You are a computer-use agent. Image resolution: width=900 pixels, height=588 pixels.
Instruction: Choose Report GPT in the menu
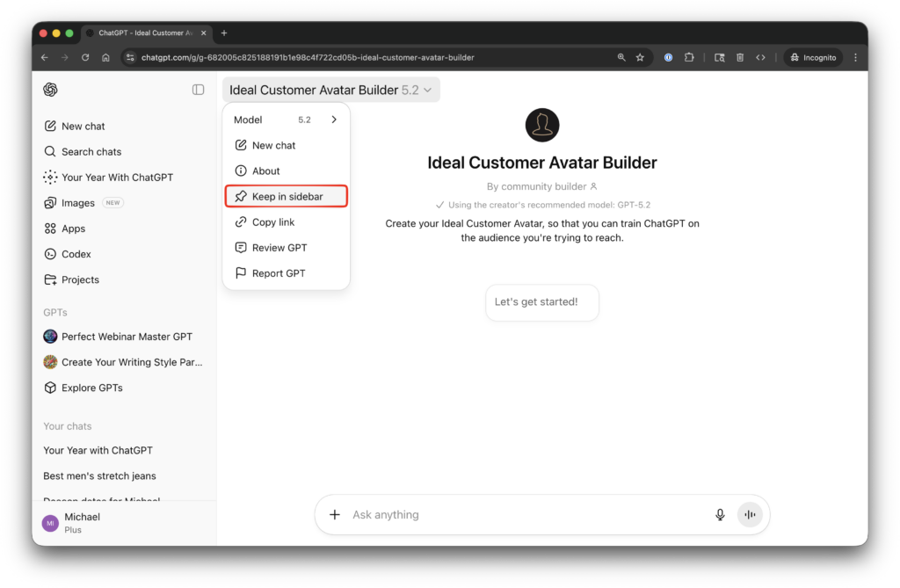279,273
